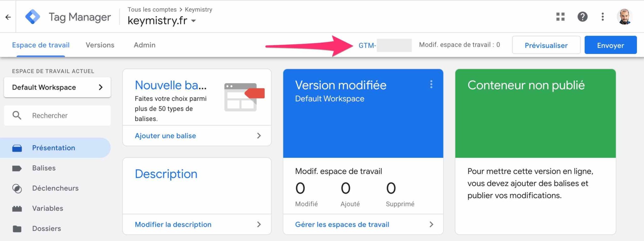Click the Nouvelle ba... card title
644x241 pixels.
(x=171, y=85)
